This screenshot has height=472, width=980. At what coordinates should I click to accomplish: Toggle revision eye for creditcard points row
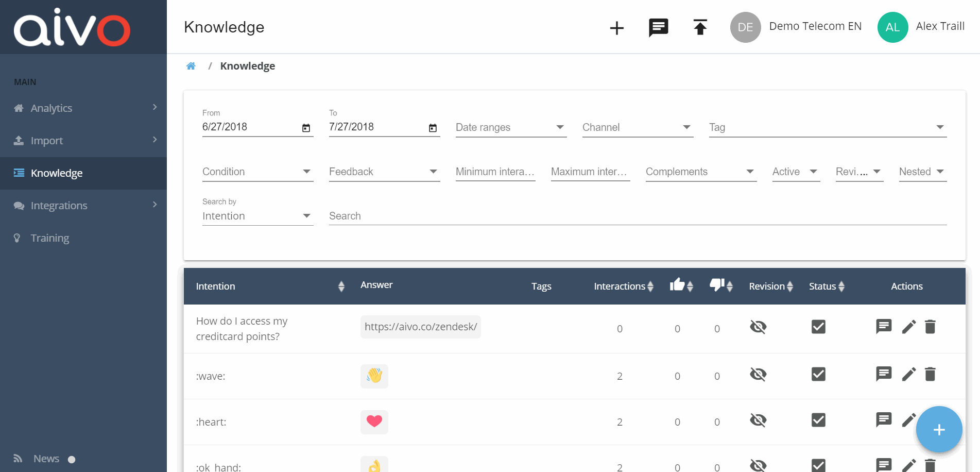point(758,327)
